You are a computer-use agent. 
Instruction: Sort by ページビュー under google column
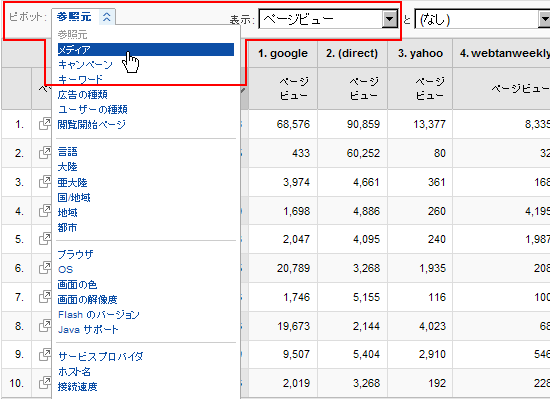(x=294, y=88)
